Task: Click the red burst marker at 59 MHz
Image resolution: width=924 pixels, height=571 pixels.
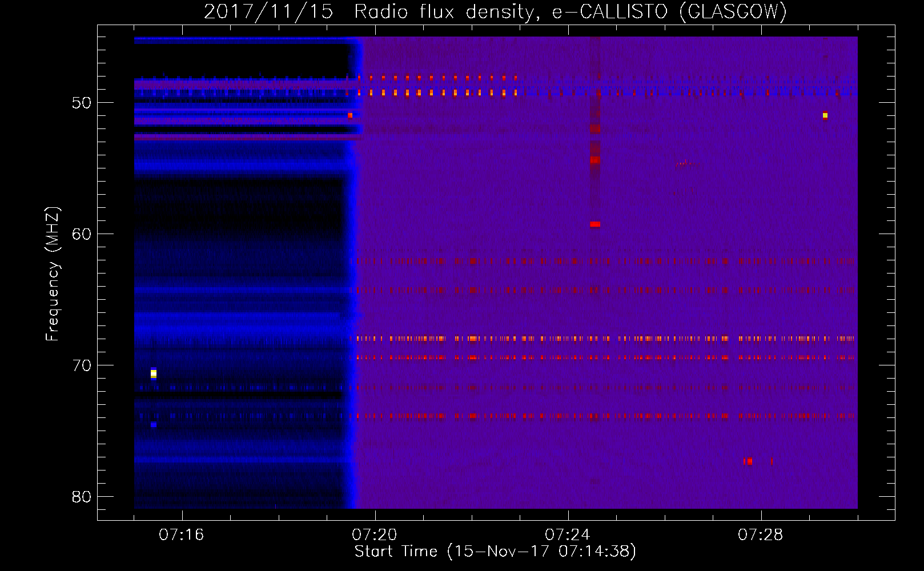Action: pyautogui.click(x=595, y=224)
